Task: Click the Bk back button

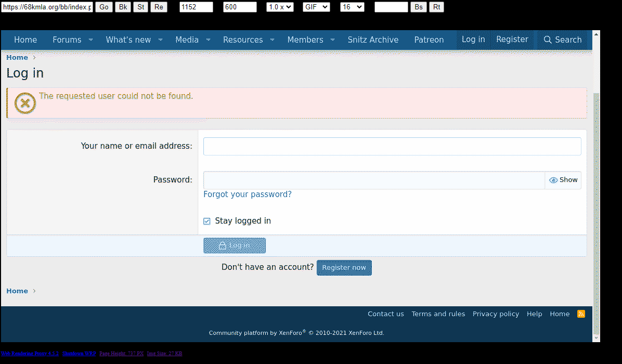Action: click(x=123, y=7)
